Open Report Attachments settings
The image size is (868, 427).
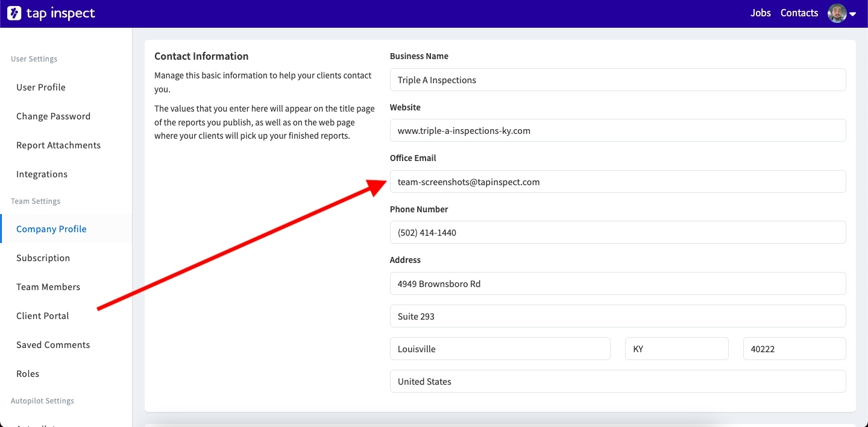pyautogui.click(x=58, y=145)
